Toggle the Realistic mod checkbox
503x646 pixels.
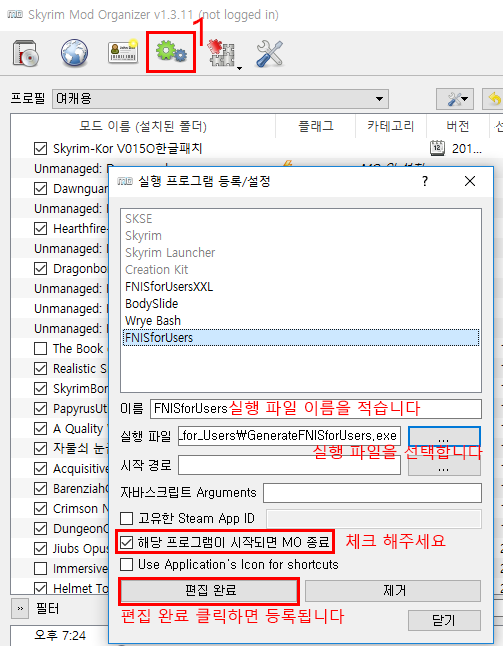pyautogui.click(x=40, y=368)
